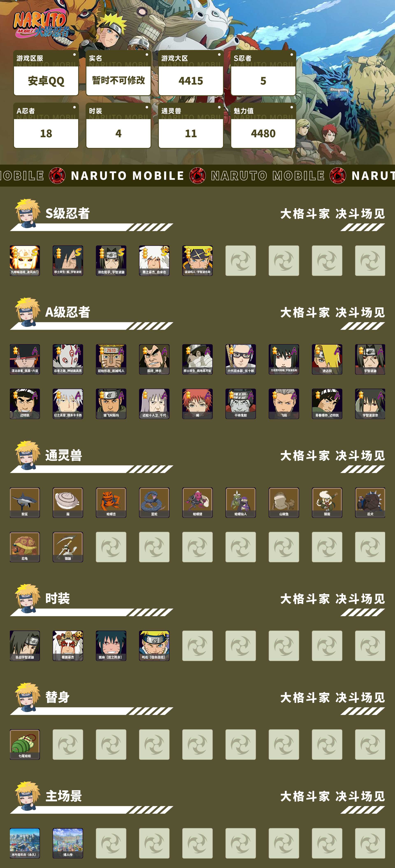Click the 魅力值 4480 info box
The width and height of the screenshot is (395, 868).
[x=263, y=125]
